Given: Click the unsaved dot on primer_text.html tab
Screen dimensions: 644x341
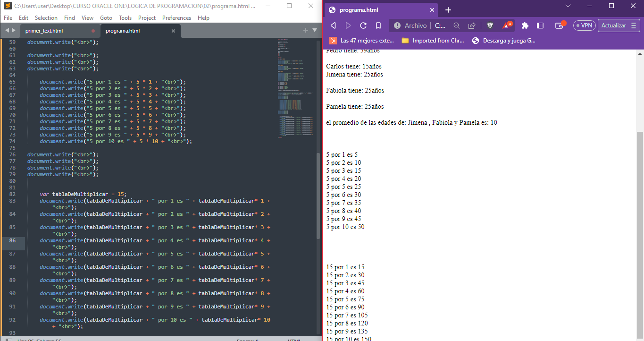Looking at the screenshot, I should point(93,31).
